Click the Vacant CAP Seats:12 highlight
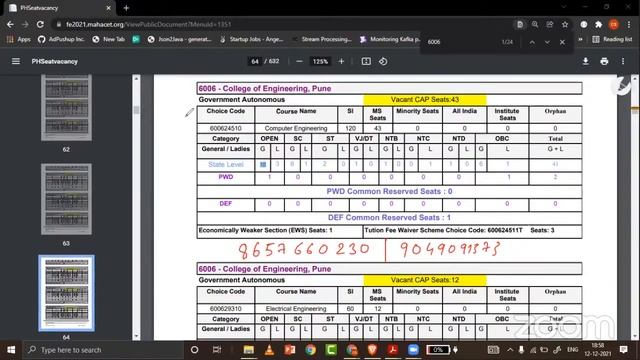This screenshot has height=360, width=640. click(x=425, y=280)
